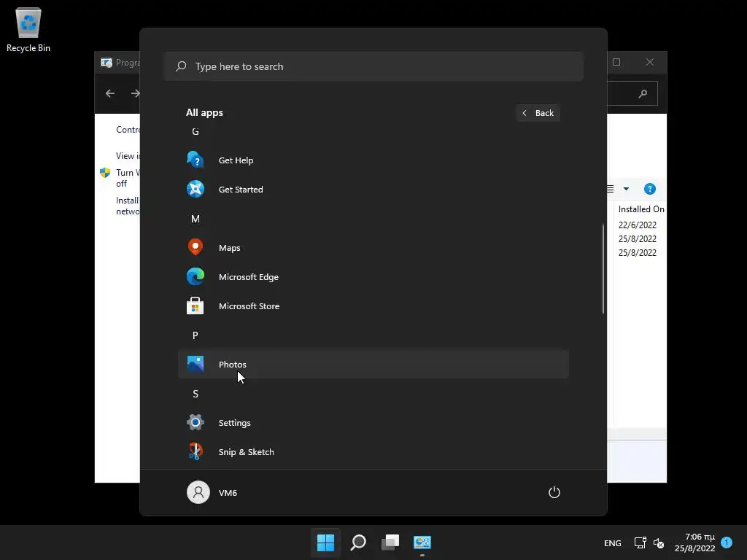
Task: Select Recycle Bin desktop icon
Action: pyautogui.click(x=28, y=30)
